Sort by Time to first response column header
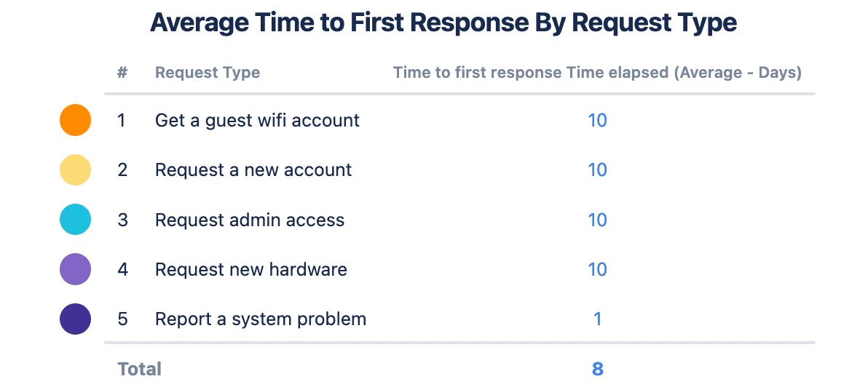Viewport: 868px width, 387px height. pos(597,73)
